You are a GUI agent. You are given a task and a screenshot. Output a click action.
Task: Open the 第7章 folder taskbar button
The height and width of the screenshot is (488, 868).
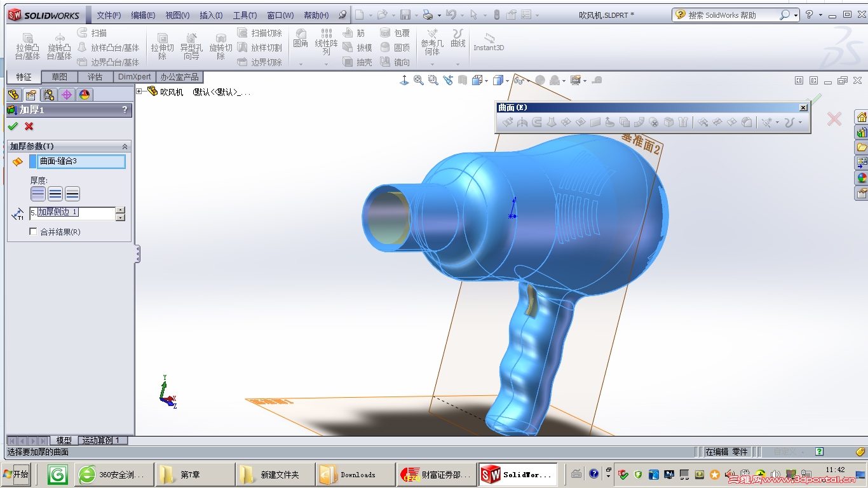point(194,474)
